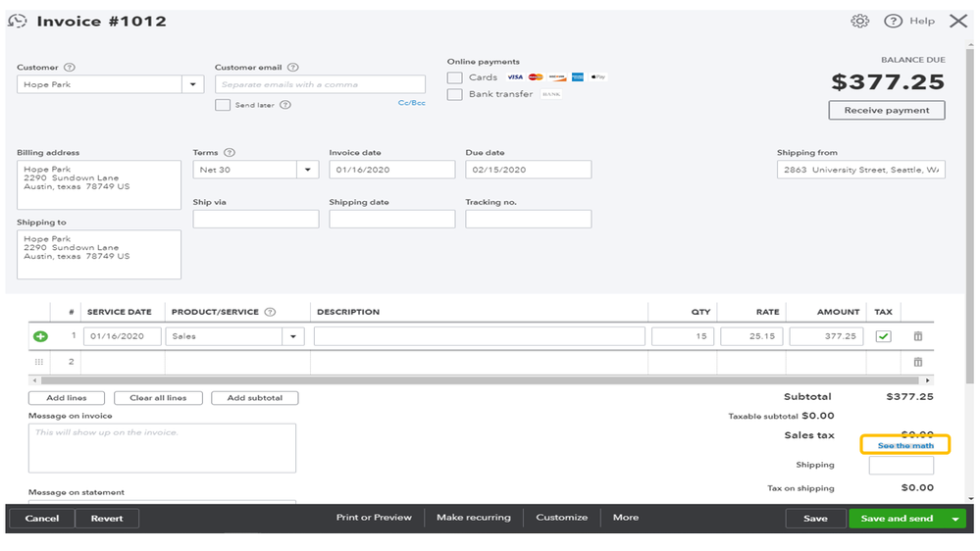This screenshot has height=551, width=980.
Task: Enable Cards online payment checkbox
Action: pyautogui.click(x=455, y=77)
